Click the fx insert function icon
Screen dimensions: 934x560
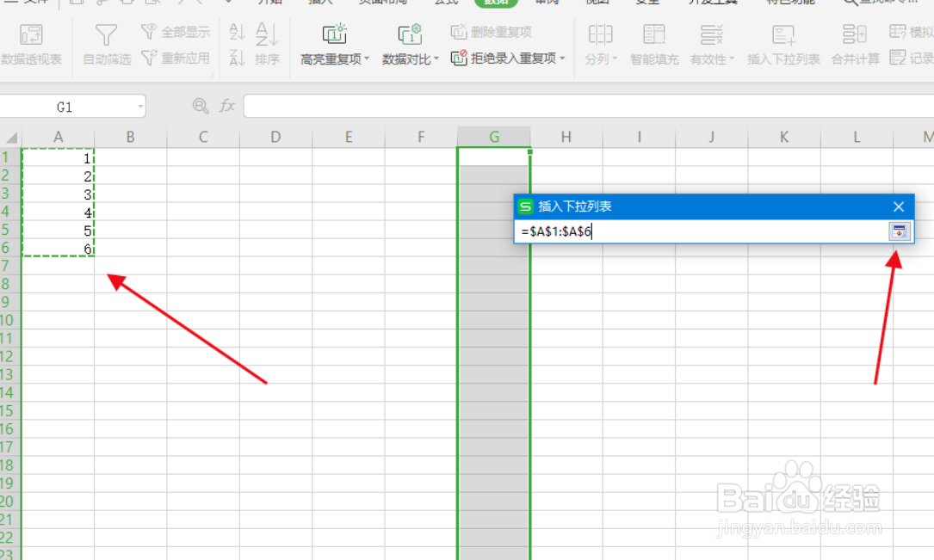point(227,106)
